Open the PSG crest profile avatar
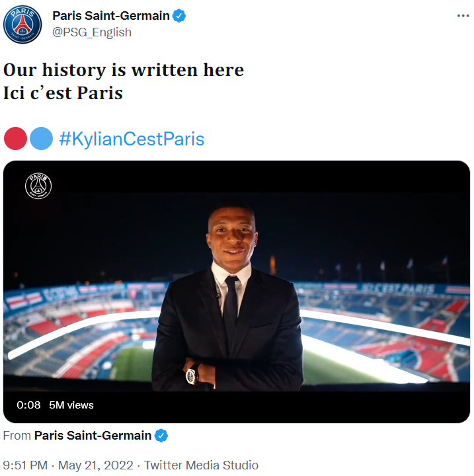The height and width of the screenshot is (476, 474). click(x=22, y=24)
